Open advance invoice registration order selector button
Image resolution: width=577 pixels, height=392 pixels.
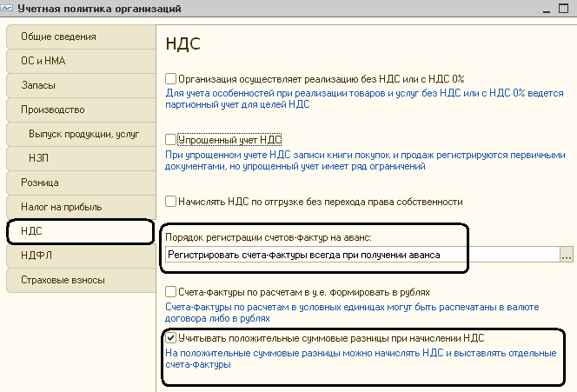click(567, 255)
